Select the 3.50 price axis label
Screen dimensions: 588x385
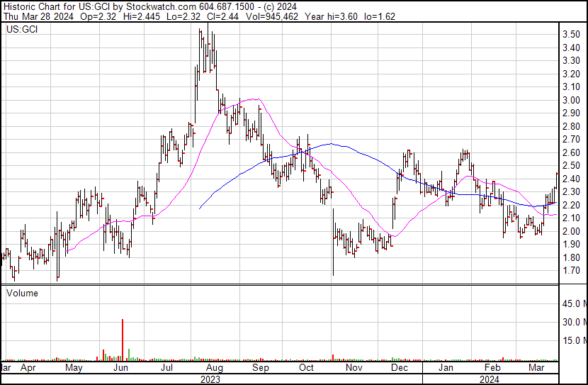tap(572, 35)
